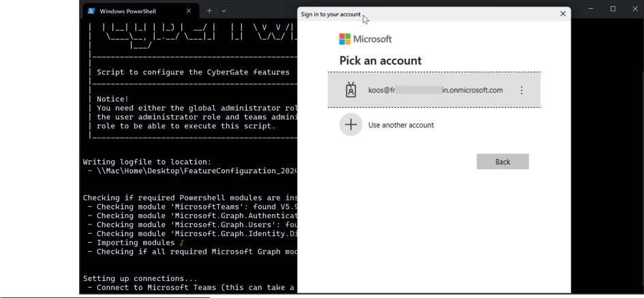The image size is (644, 298).
Task: Select the Windows PowerShell tab
Action: [141, 11]
